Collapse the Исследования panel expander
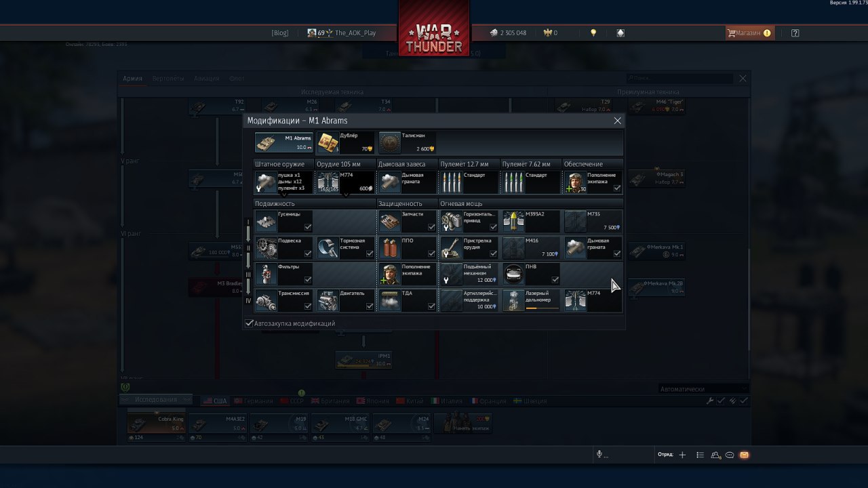Screen dimensions: 868x488 point(156,399)
